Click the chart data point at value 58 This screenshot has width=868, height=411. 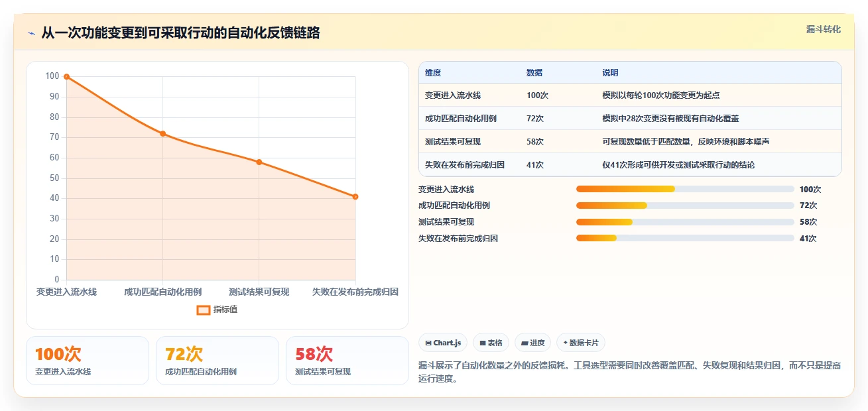pos(259,162)
